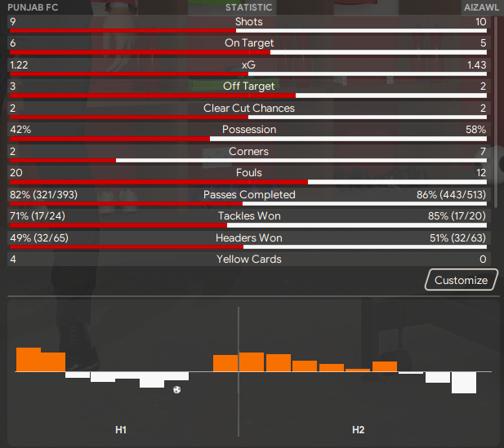Select the Clear Cut Chances label
Image resolution: width=504 pixels, height=448 pixels.
(x=249, y=108)
